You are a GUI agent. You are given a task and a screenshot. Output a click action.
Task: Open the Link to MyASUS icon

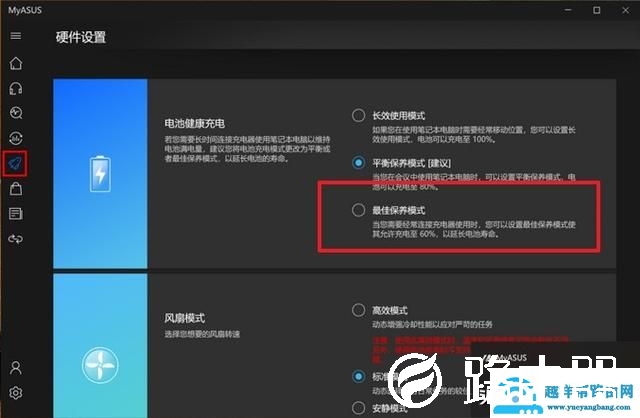coord(16,239)
